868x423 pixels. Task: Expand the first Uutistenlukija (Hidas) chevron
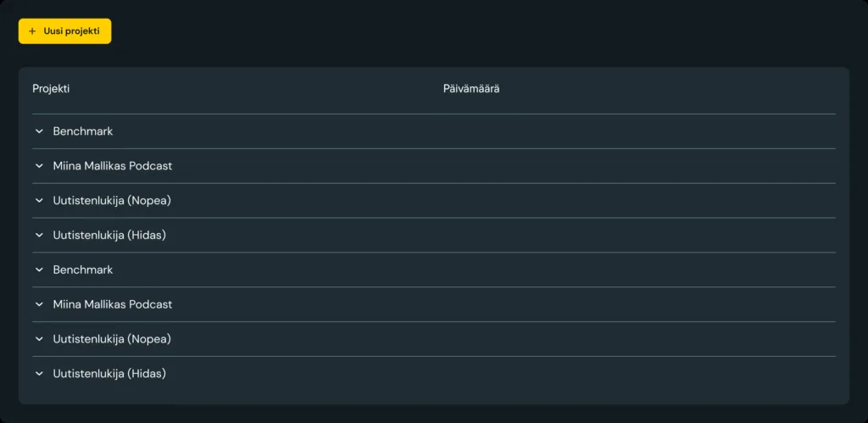[39, 236]
